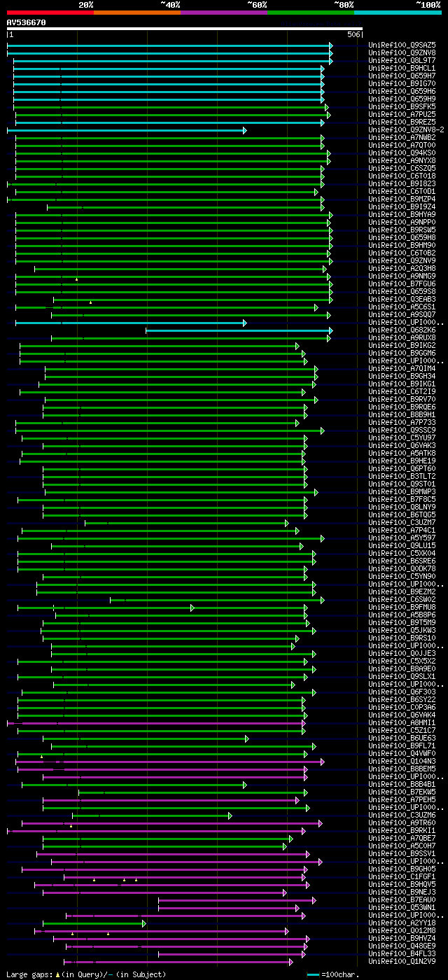448x980 pixels.
Task: Click the green segment of the identity color scale
Action: (311, 12)
